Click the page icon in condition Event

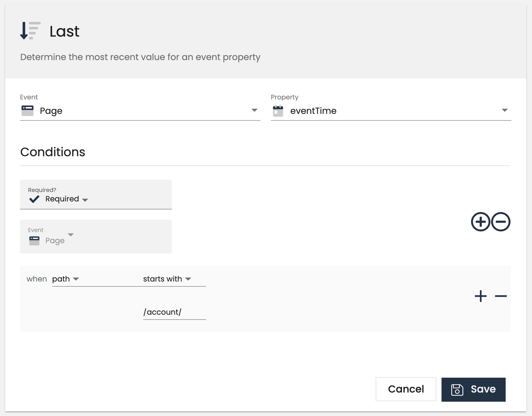(34, 241)
